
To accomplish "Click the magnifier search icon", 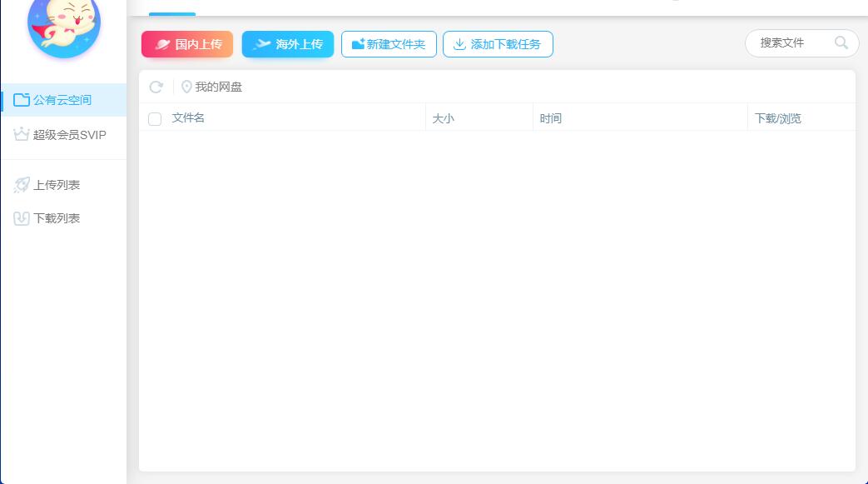I will [x=841, y=42].
